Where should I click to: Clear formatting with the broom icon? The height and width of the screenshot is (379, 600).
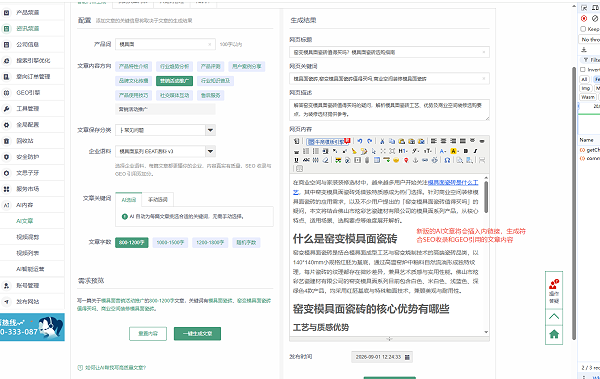(354, 151)
